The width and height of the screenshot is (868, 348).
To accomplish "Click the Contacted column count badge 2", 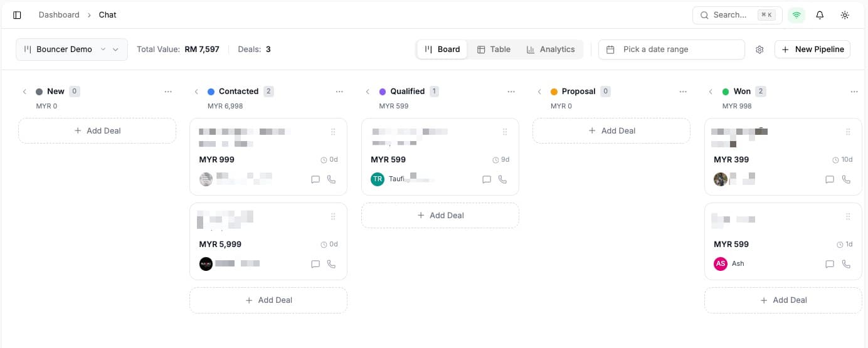I will 268,92.
